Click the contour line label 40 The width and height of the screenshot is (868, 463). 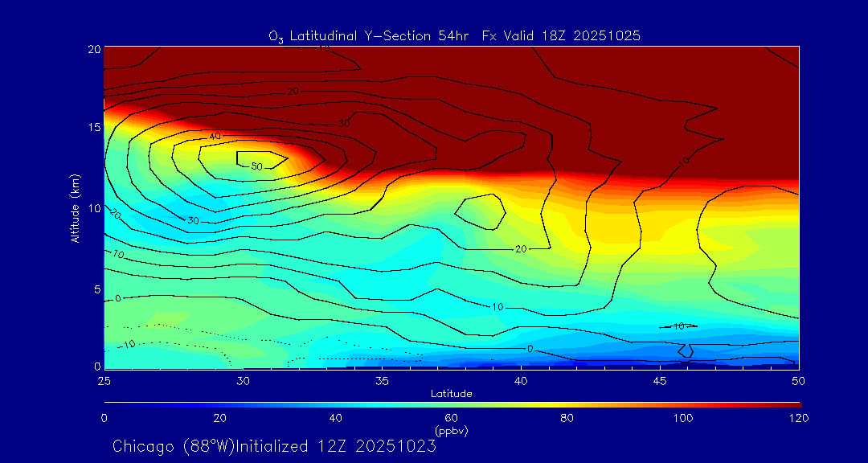click(x=215, y=136)
